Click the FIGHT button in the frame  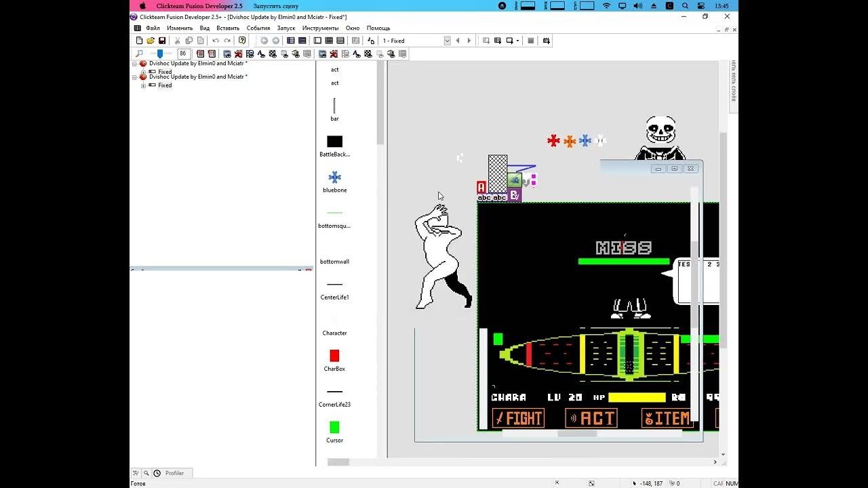click(x=519, y=418)
